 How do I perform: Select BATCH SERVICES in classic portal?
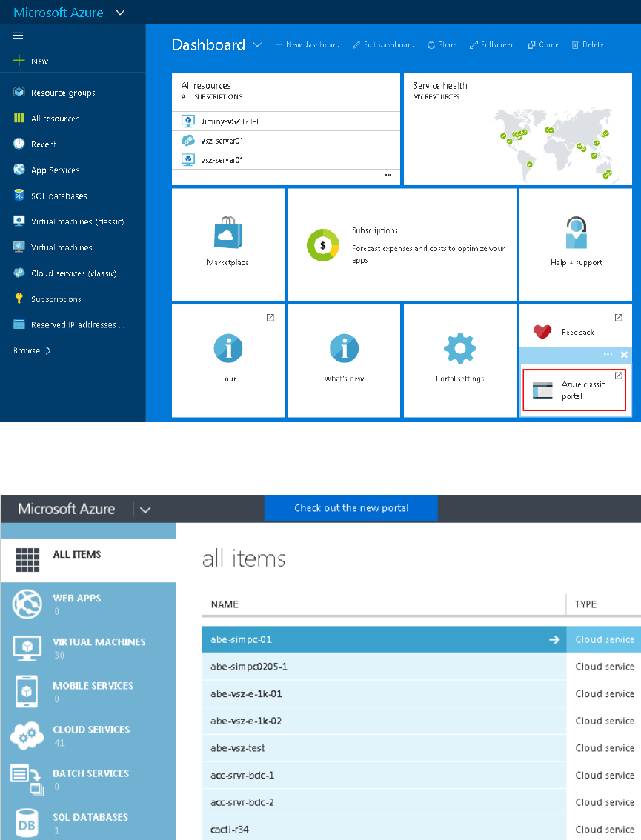pyautogui.click(x=88, y=779)
